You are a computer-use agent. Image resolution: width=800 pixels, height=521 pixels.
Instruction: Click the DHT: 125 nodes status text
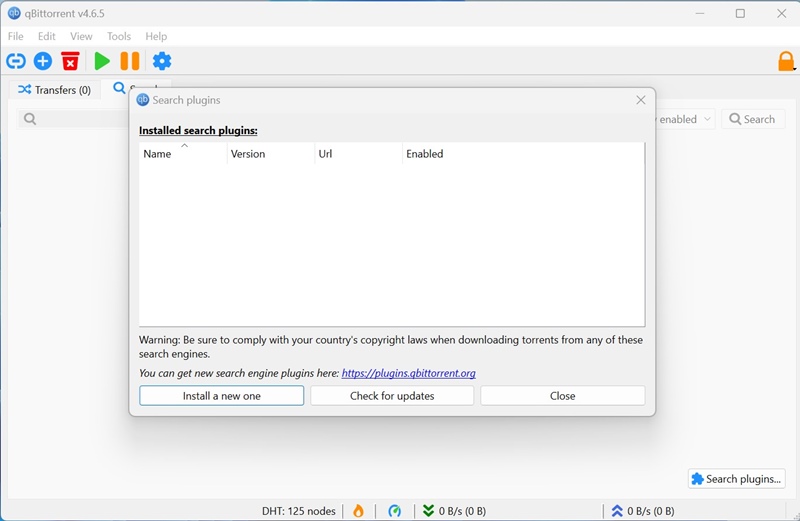click(x=298, y=511)
